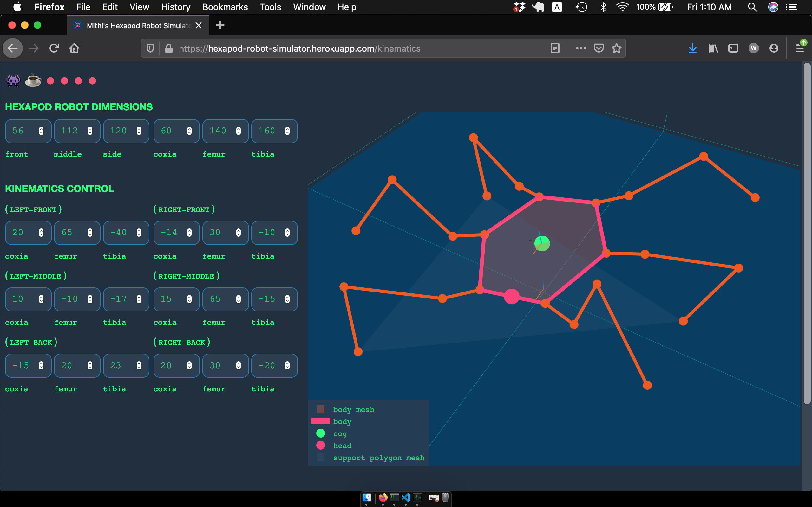Viewport: 812px width, 507px height.
Task: Open the page actions ellipsis menu
Action: [581, 48]
